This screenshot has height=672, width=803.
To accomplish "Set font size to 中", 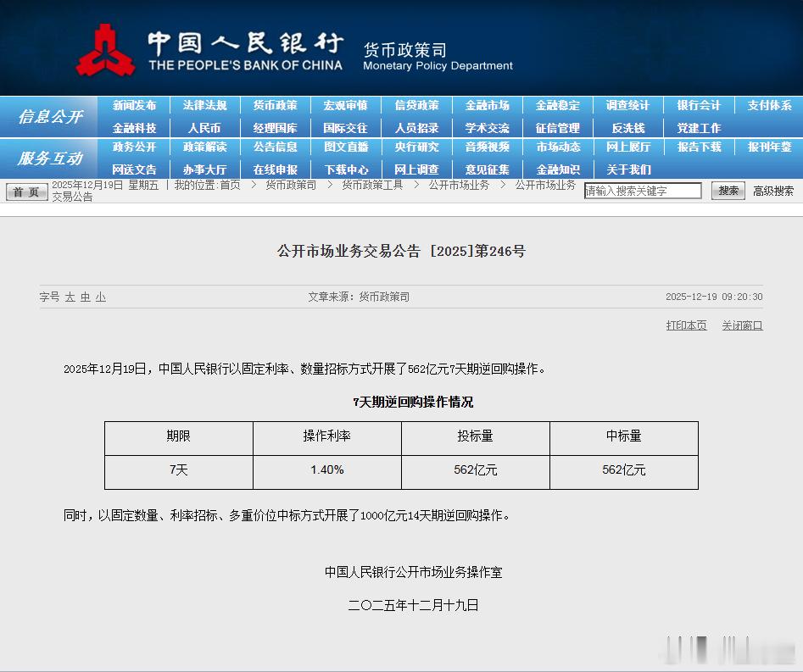I will (x=86, y=297).
